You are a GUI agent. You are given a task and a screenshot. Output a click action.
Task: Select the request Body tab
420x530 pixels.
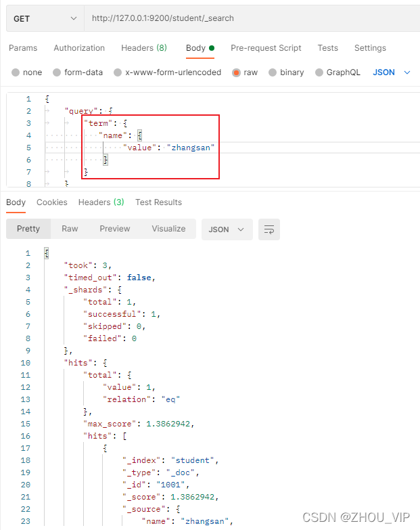[x=200, y=48]
